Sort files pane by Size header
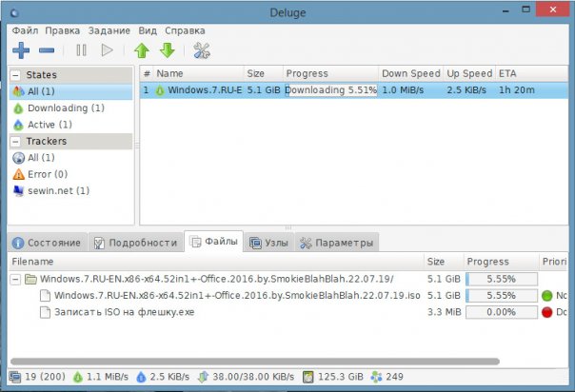 [444, 262]
